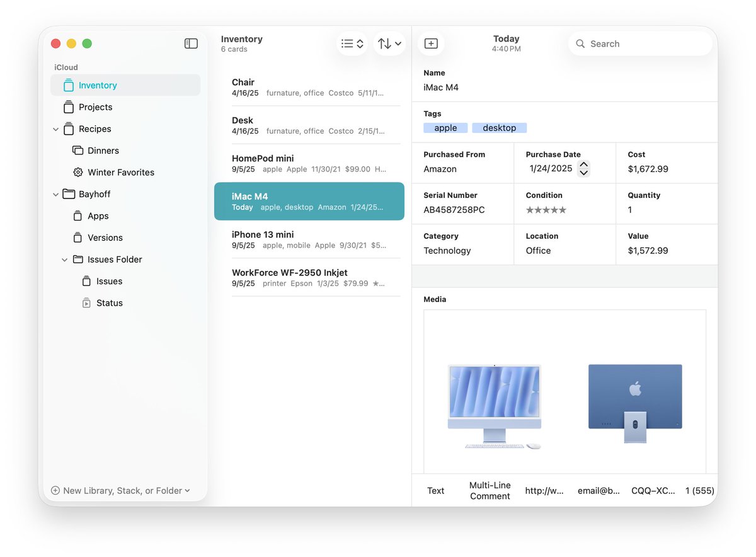
Task: Click the Dinners saved view icon
Action: (77, 151)
